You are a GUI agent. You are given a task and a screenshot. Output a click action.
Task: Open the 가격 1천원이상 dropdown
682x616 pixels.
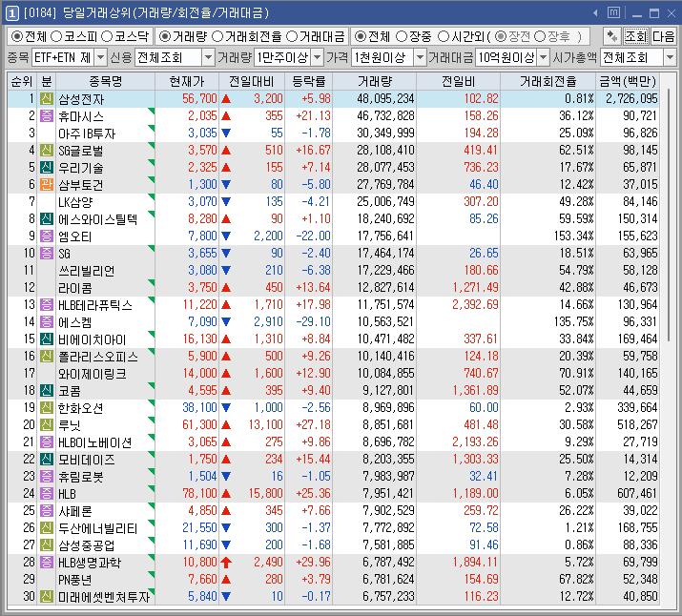[420, 57]
